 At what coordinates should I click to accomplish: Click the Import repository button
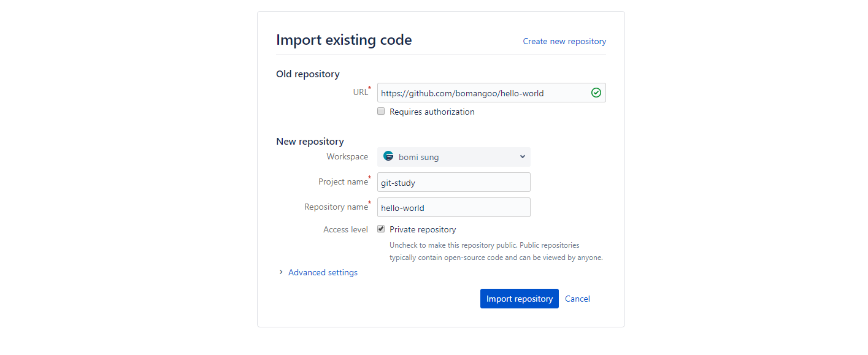[520, 299]
